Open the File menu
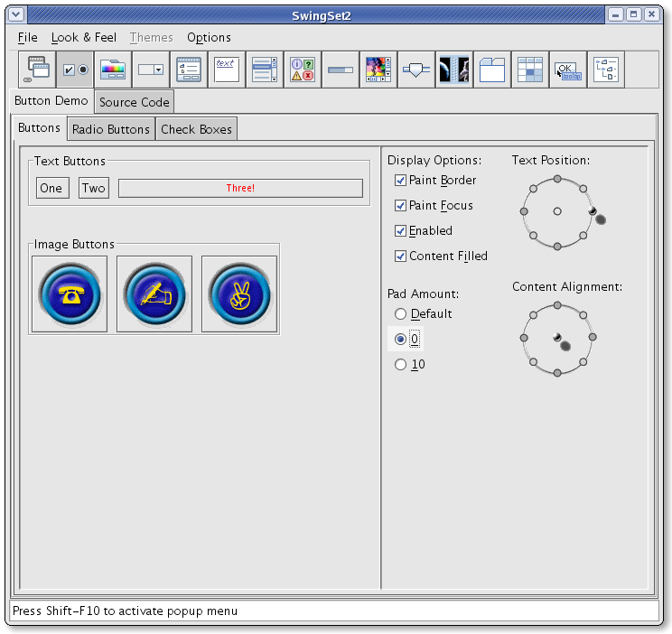 pos(27,38)
